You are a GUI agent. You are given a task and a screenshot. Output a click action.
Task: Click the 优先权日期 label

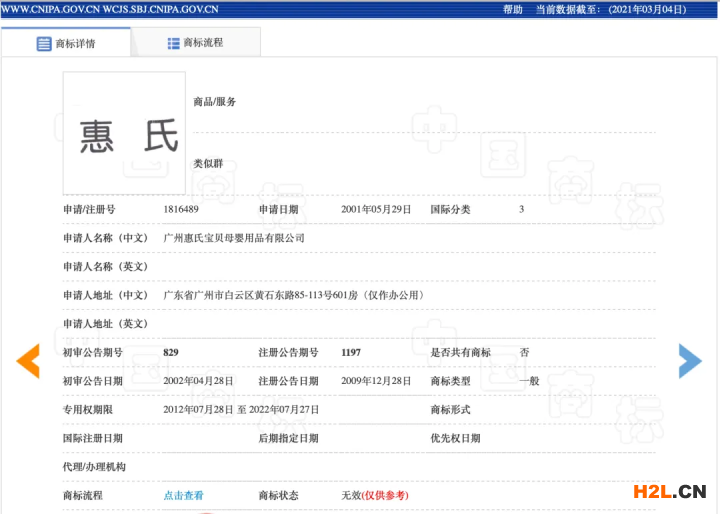456,438
